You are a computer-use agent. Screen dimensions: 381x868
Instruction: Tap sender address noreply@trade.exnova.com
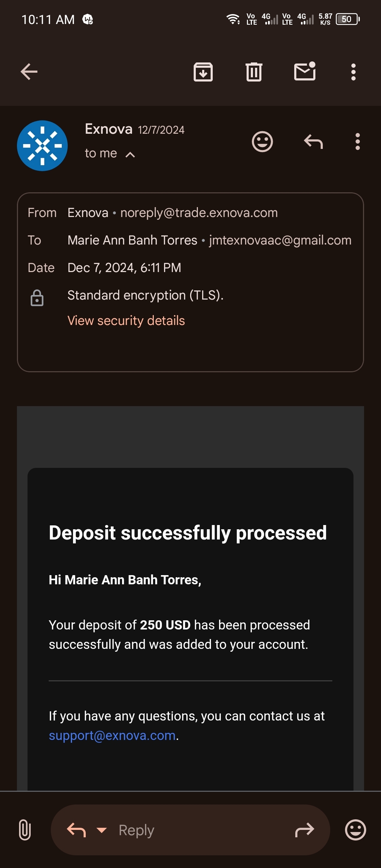click(x=199, y=213)
